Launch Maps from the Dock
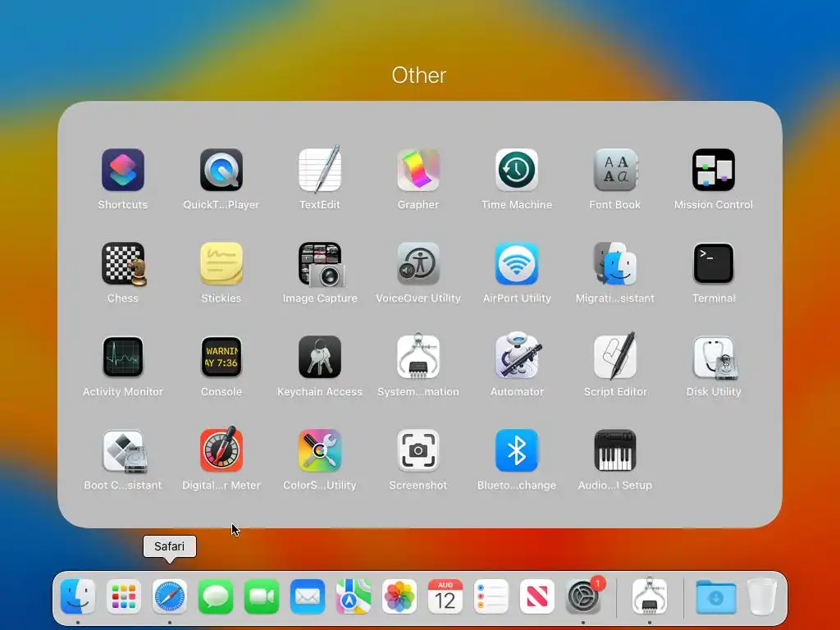The width and height of the screenshot is (840, 630). point(354,596)
